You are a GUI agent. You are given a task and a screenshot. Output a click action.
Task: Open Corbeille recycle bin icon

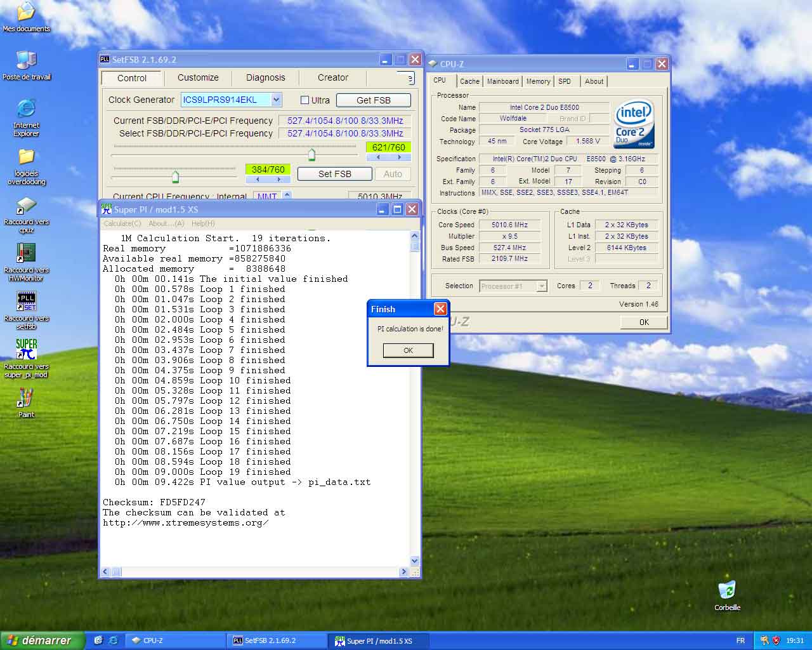coord(727,595)
